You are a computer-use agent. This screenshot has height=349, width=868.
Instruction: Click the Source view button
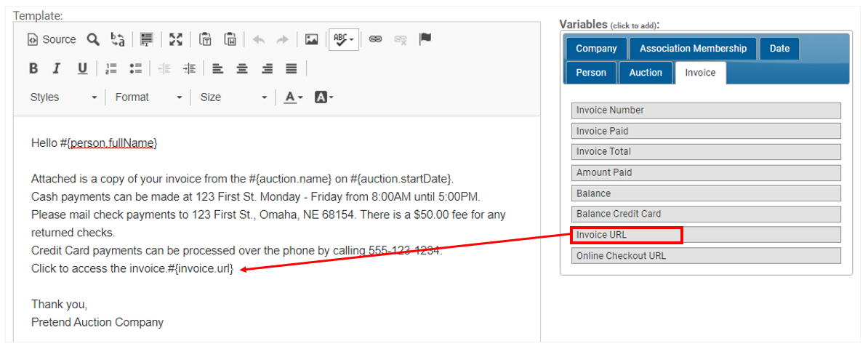52,39
